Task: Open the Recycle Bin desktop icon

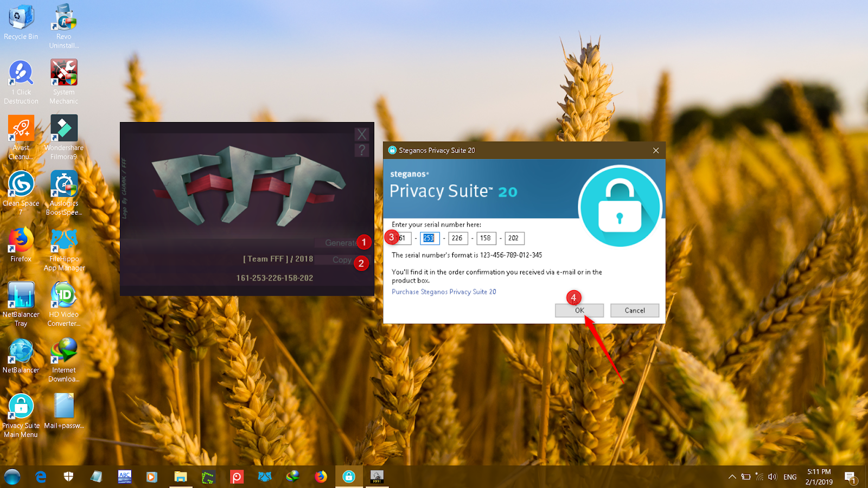Action: click(21, 23)
